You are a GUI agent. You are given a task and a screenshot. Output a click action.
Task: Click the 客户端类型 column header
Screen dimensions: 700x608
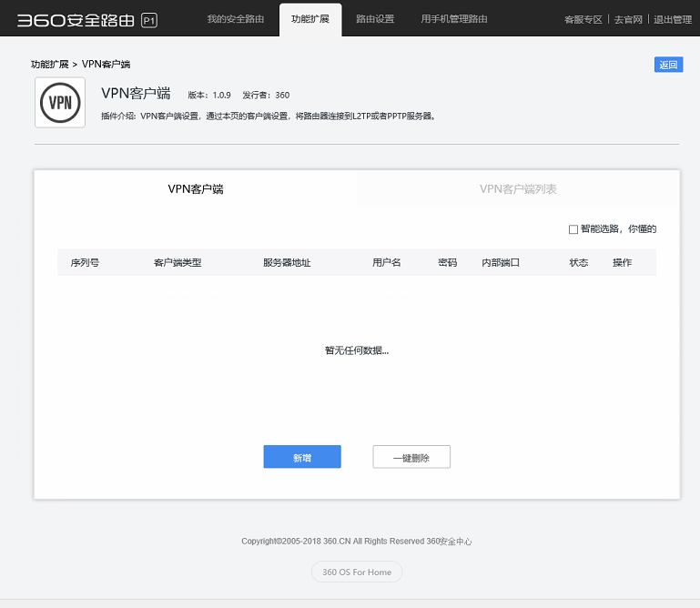click(x=178, y=262)
